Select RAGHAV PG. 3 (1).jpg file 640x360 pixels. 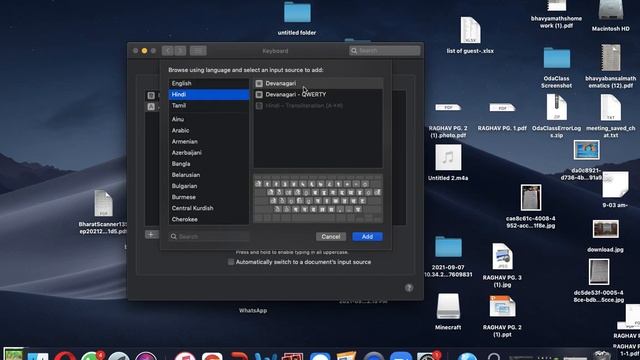tap(502, 256)
